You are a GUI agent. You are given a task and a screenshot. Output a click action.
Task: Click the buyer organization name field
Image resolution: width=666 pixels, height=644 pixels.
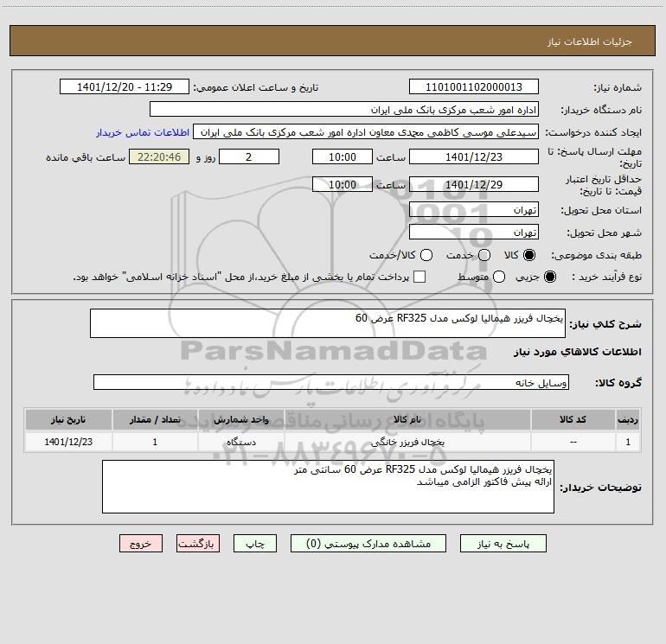click(x=344, y=109)
